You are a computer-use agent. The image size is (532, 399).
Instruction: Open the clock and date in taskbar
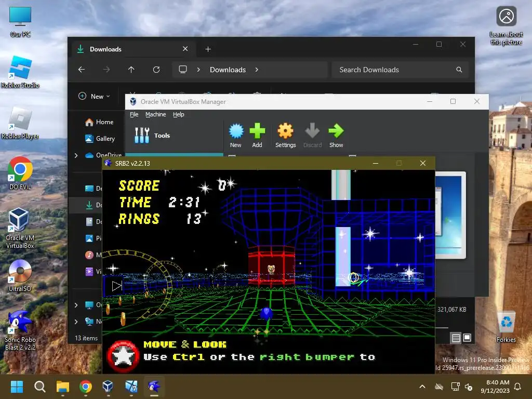coord(495,387)
